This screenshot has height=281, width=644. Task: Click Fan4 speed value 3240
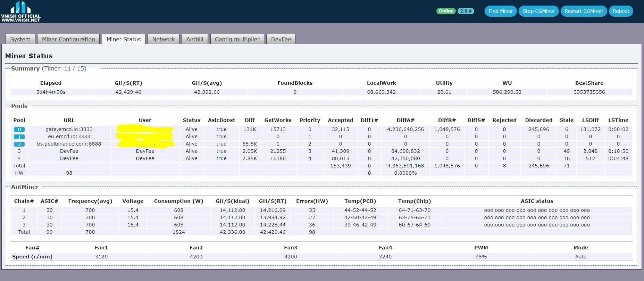point(385,257)
